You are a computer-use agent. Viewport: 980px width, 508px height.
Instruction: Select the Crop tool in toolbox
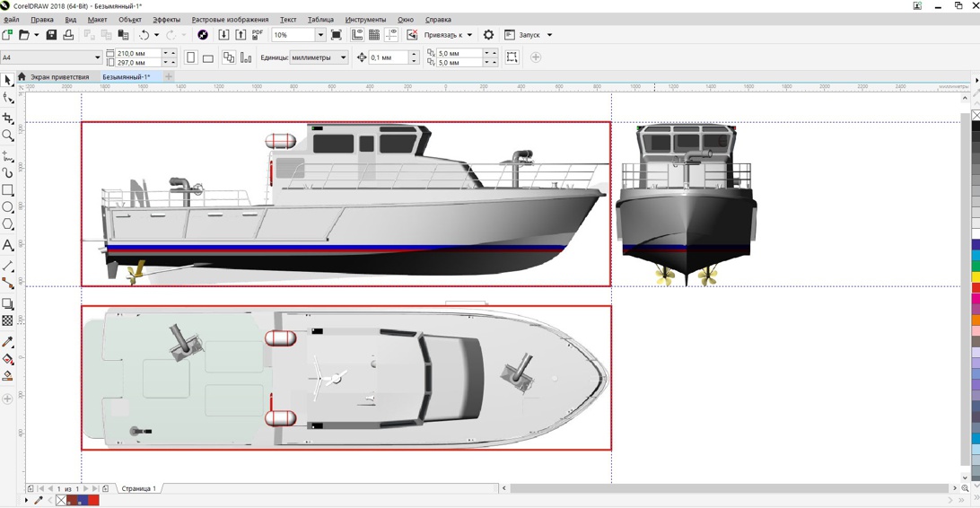tap(8, 118)
